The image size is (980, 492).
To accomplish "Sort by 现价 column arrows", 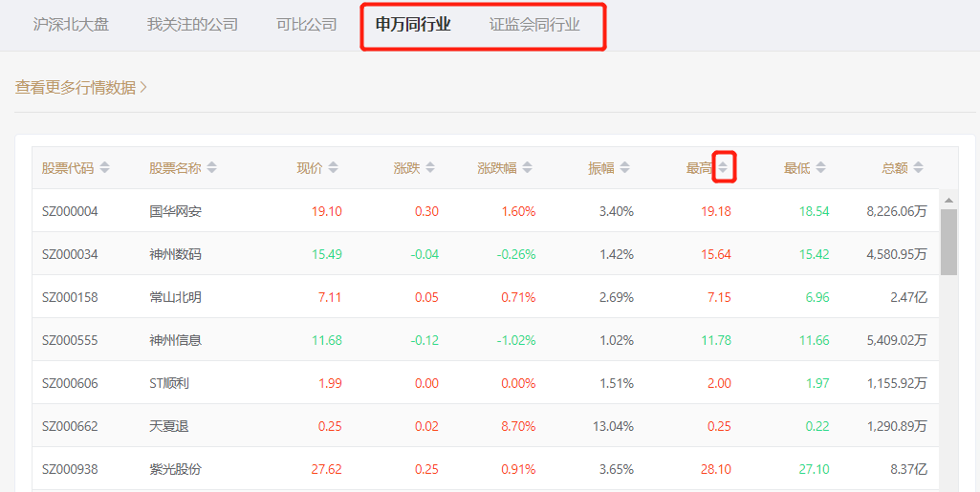I will 333,167.
